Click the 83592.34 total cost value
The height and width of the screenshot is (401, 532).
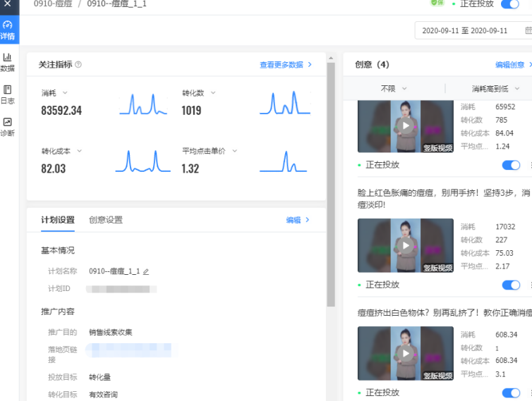click(61, 111)
